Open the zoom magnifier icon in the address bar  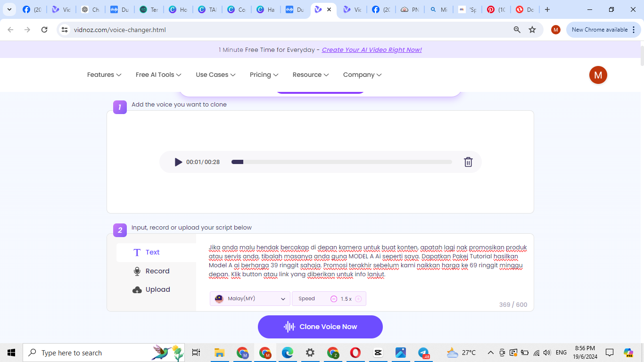[517, 30]
